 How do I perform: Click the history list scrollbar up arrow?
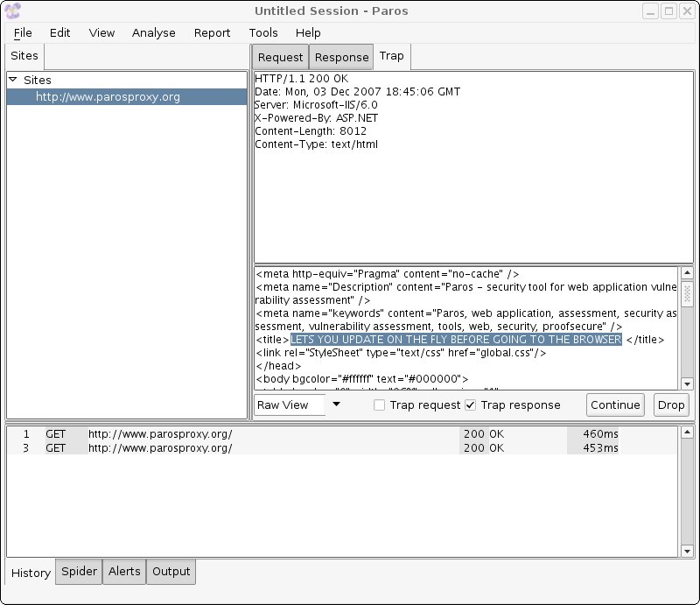click(687, 432)
